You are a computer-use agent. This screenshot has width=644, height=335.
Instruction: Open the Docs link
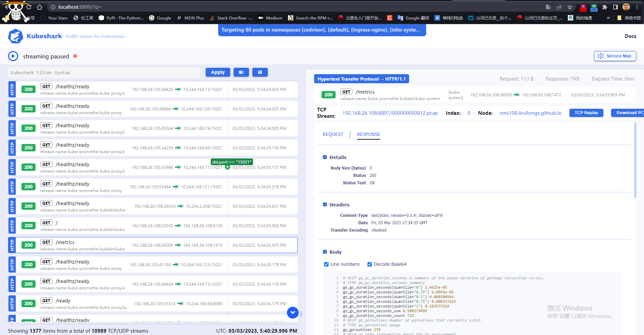pos(630,36)
